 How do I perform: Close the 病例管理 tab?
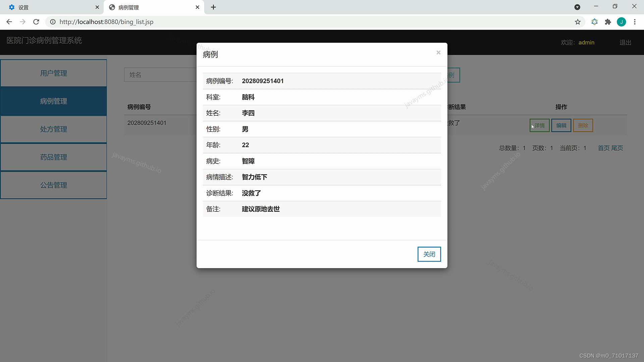coord(198,7)
